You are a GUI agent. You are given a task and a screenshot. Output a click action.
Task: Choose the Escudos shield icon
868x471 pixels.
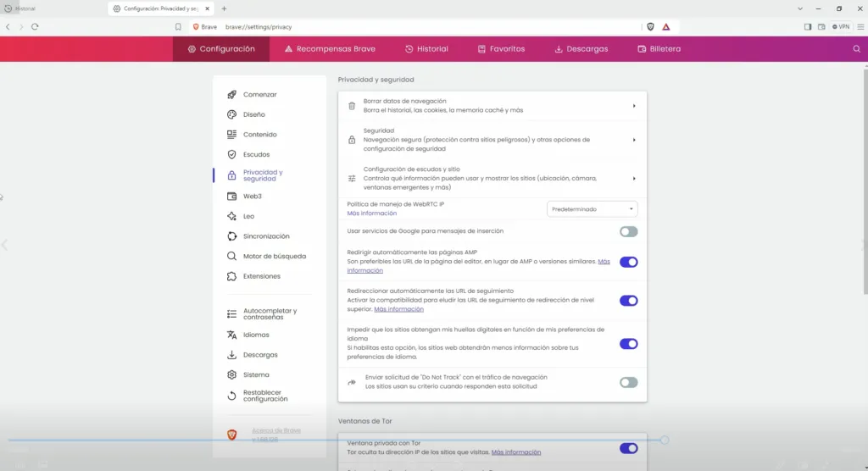(231, 154)
